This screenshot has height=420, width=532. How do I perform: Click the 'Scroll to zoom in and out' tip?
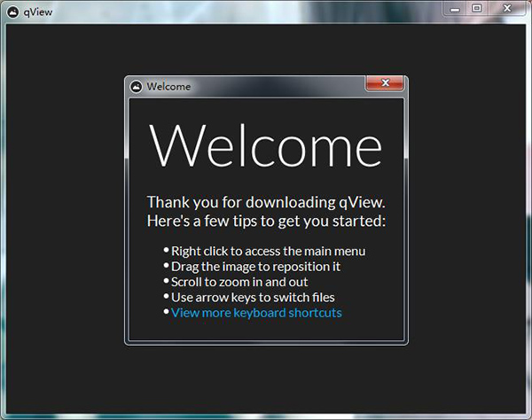click(x=239, y=282)
